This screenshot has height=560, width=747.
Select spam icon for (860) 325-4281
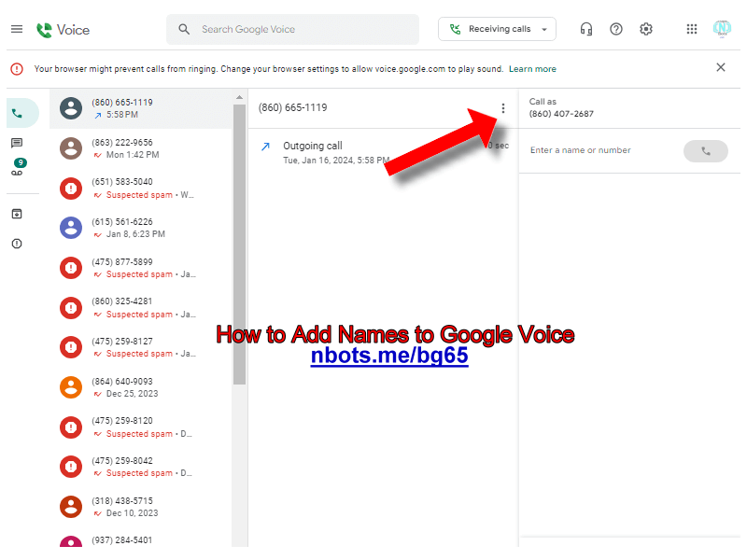point(71,308)
